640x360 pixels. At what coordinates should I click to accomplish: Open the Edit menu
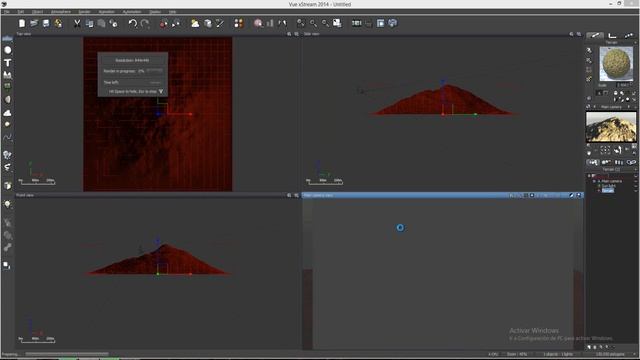[20, 12]
